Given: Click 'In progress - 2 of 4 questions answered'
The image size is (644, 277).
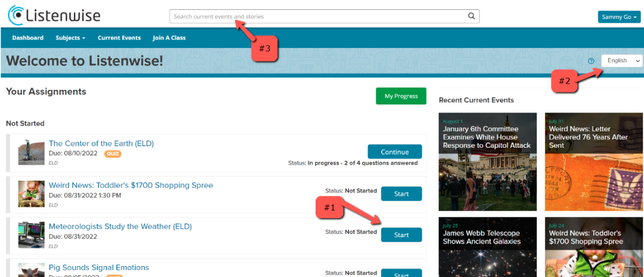Looking at the screenshot, I should (362, 163).
